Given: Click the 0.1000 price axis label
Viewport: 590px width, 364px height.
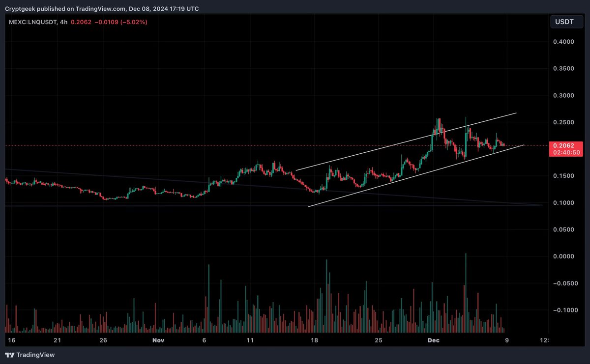Looking at the screenshot, I should (563, 203).
